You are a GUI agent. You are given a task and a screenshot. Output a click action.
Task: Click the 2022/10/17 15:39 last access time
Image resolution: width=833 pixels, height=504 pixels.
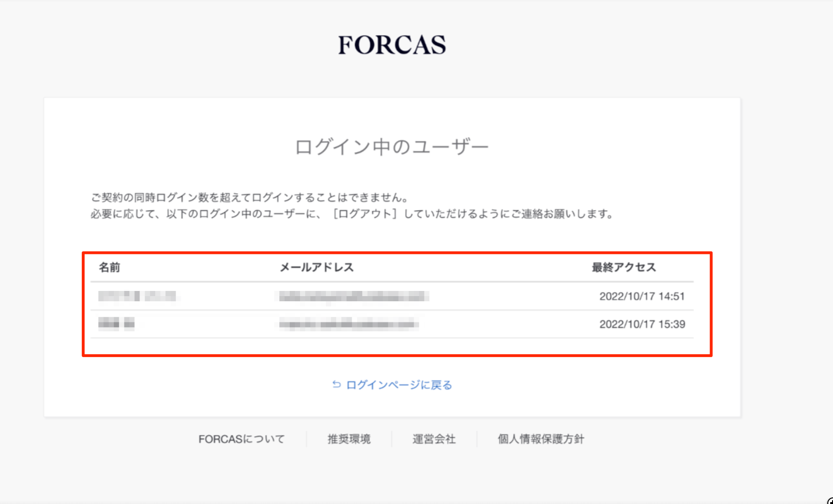pyautogui.click(x=642, y=324)
